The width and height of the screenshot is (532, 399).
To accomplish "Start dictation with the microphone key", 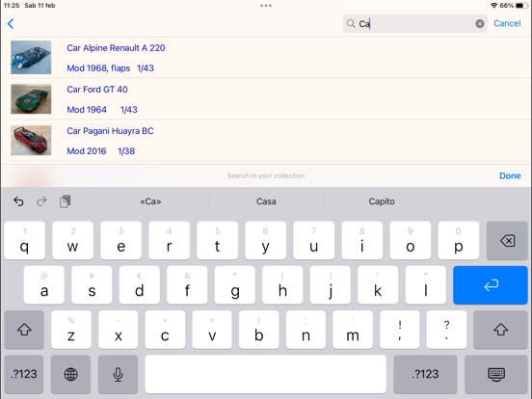I will (118, 374).
